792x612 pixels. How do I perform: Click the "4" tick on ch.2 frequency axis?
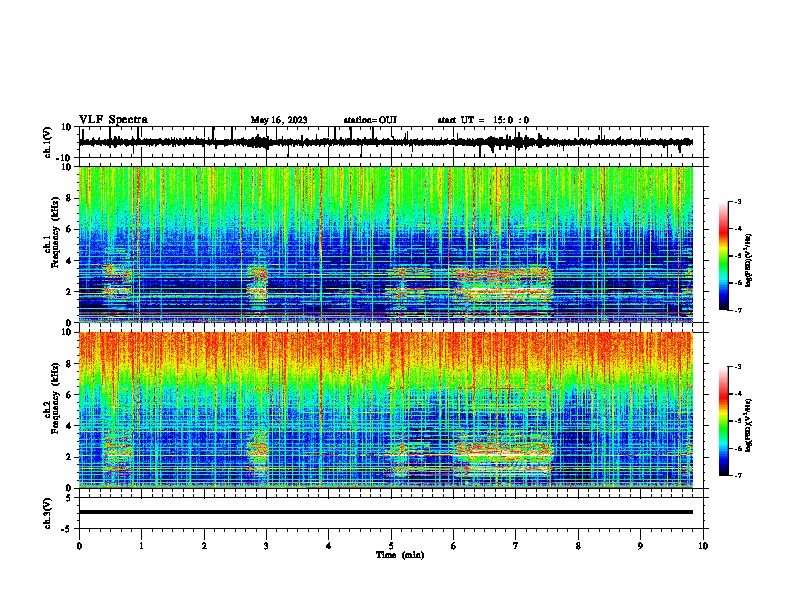pyautogui.click(x=71, y=426)
